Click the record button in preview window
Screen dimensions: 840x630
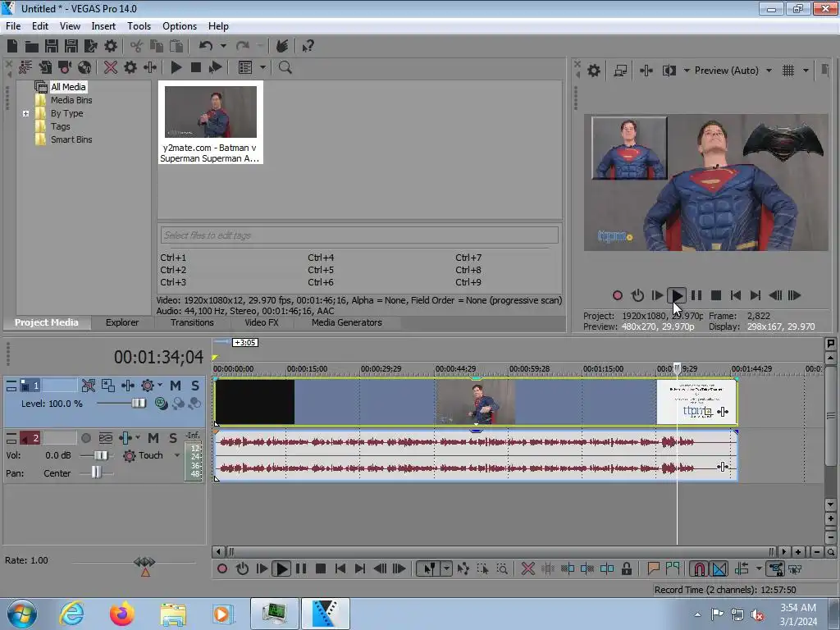click(617, 295)
